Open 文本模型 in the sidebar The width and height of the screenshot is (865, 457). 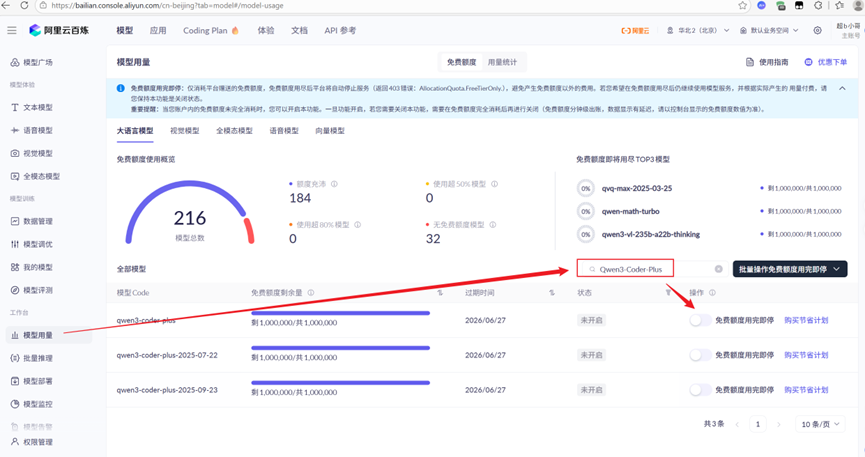32,108
